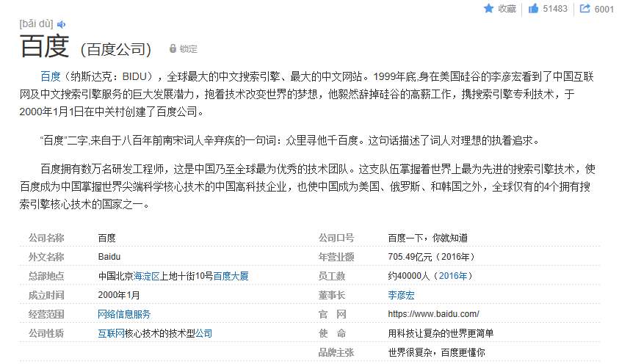Open the 海淀区 link
The width and height of the screenshot is (619, 364).
click(146, 276)
